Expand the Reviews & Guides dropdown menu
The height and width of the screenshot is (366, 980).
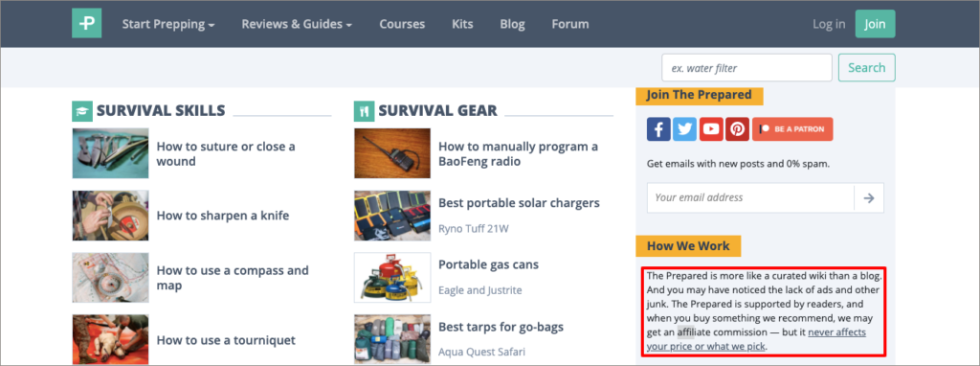[x=297, y=24]
